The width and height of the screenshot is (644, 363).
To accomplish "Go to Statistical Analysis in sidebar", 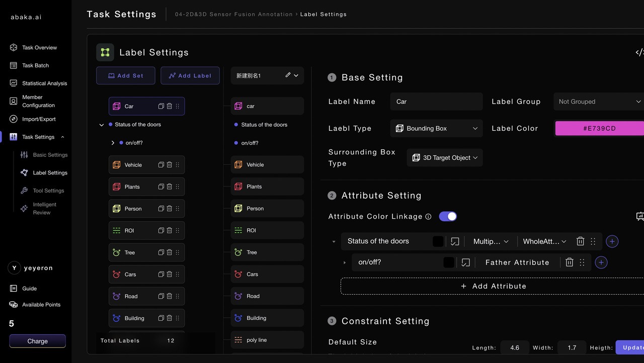I will click(44, 83).
